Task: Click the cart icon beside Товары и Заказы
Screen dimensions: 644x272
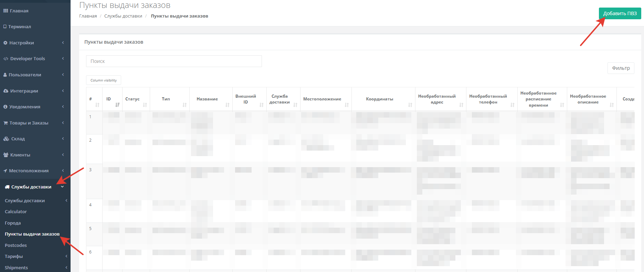Action: 6,123
